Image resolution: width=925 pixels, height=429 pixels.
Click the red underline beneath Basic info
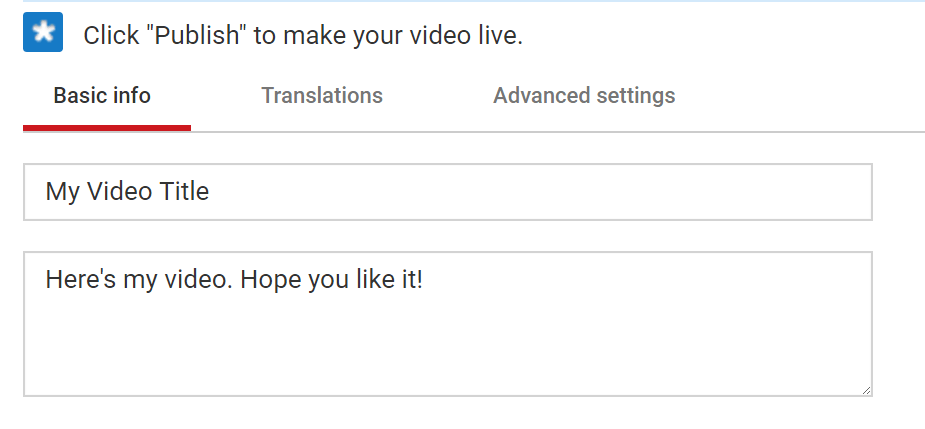click(x=107, y=127)
